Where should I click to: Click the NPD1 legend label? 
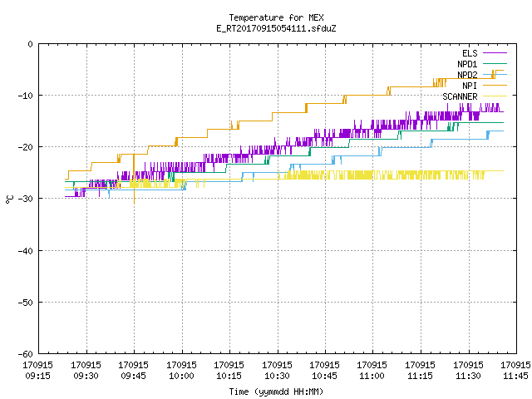[467, 64]
